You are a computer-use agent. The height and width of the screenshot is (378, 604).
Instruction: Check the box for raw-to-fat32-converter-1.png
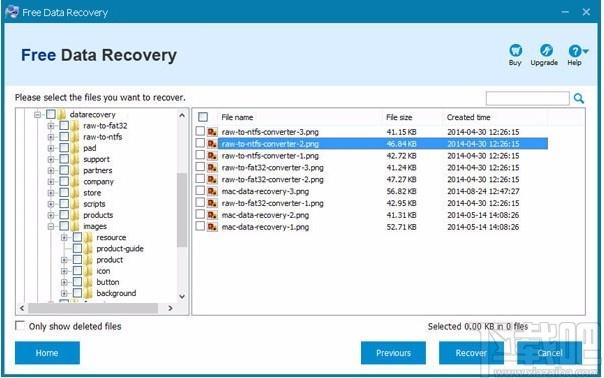tap(200, 202)
